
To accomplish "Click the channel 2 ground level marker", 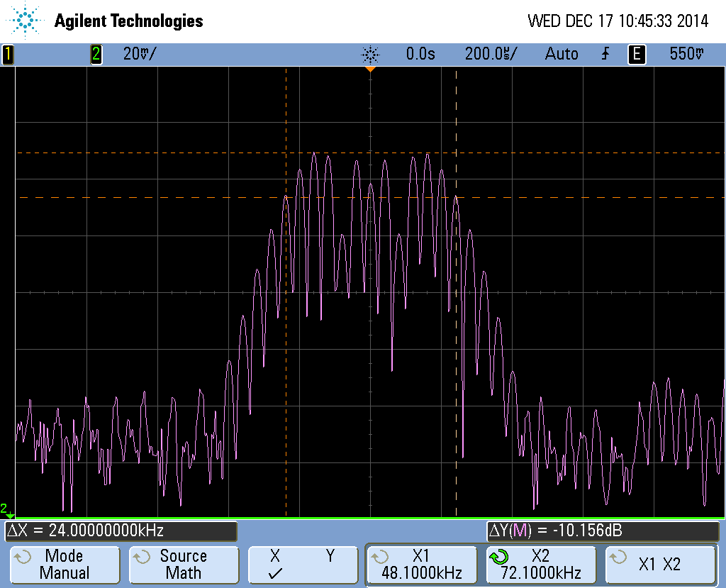I will pos(6,510).
